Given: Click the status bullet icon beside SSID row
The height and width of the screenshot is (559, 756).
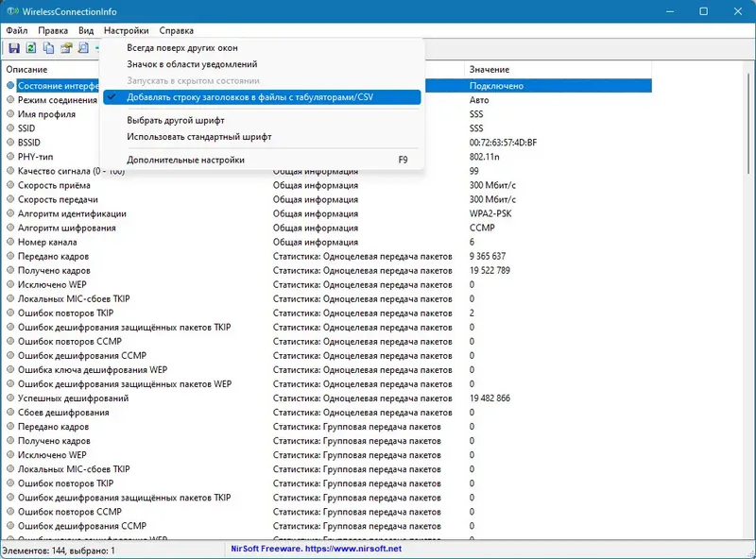Looking at the screenshot, I should pyautogui.click(x=10, y=128).
